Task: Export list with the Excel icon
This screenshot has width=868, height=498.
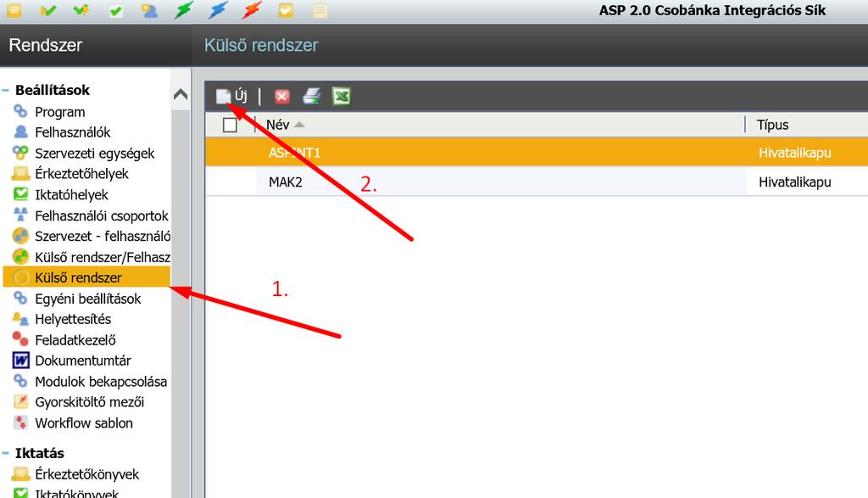Action: click(342, 97)
